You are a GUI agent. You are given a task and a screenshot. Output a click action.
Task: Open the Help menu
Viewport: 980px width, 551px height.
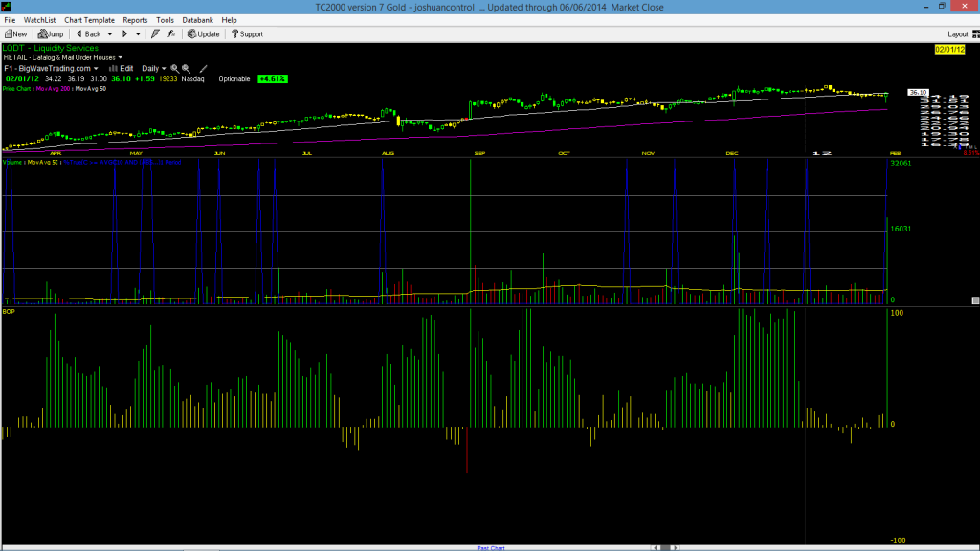229,20
